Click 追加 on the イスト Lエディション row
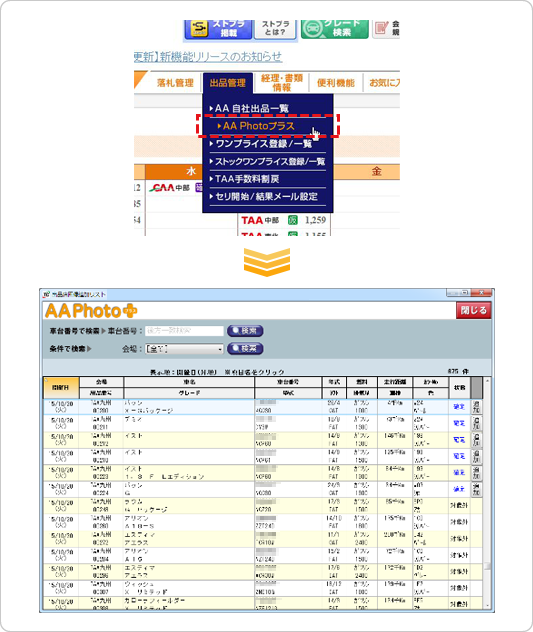533x632 pixels. click(476, 473)
